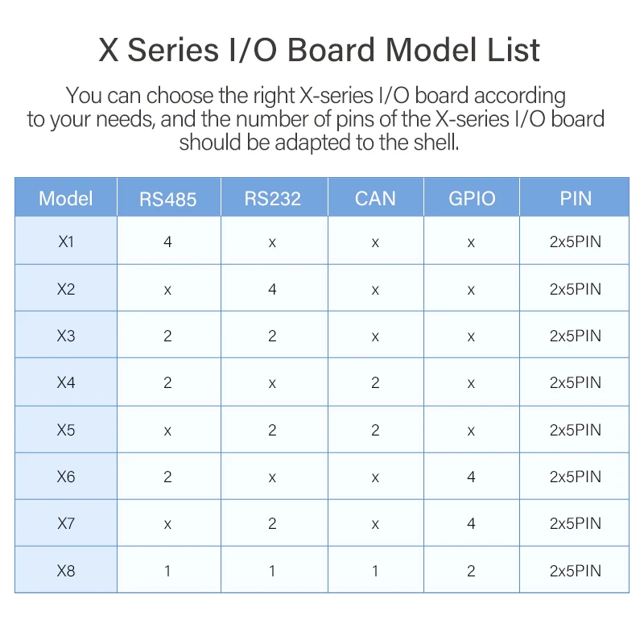
Task: Select the PIN column header
Action: click(x=575, y=199)
